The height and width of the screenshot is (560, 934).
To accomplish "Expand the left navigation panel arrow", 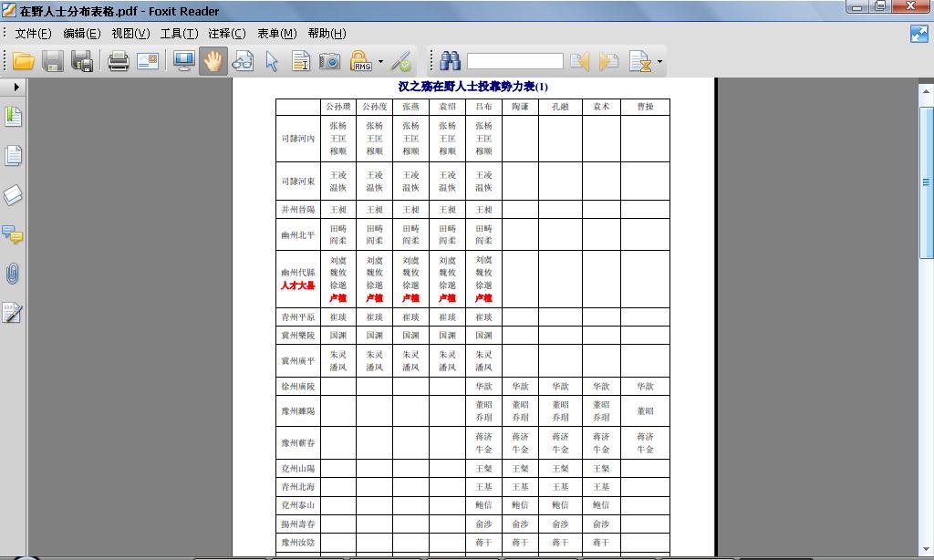I will click(16, 87).
